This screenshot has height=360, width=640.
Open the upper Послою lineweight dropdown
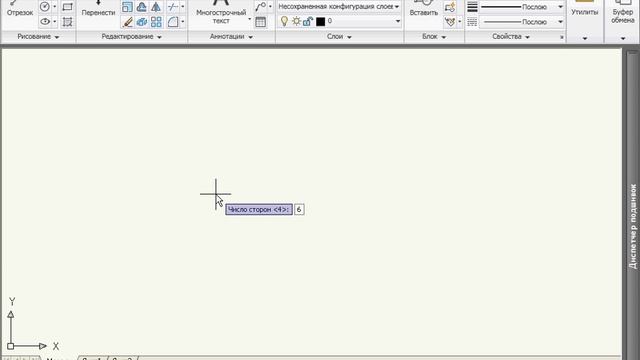click(560, 7)
